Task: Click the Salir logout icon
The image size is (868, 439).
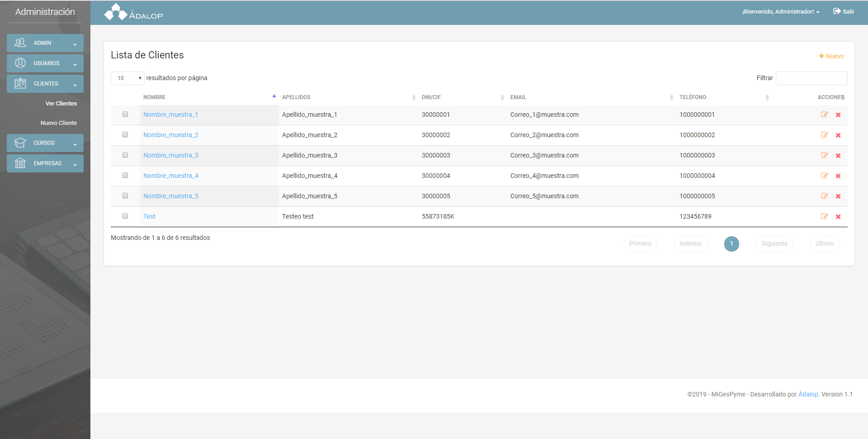Action: click(837, 11)
